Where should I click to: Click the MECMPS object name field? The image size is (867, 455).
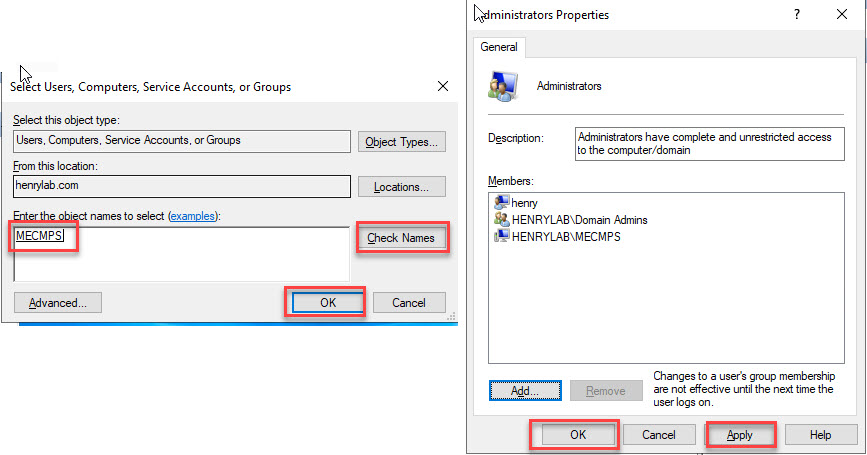point(180,255)
